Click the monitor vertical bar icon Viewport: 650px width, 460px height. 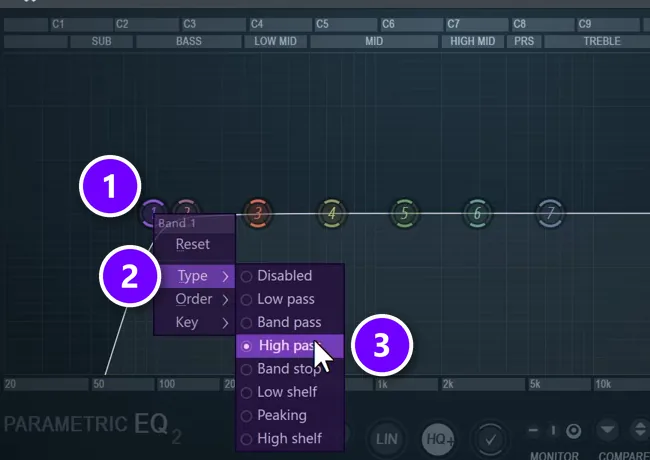[553, 431]
